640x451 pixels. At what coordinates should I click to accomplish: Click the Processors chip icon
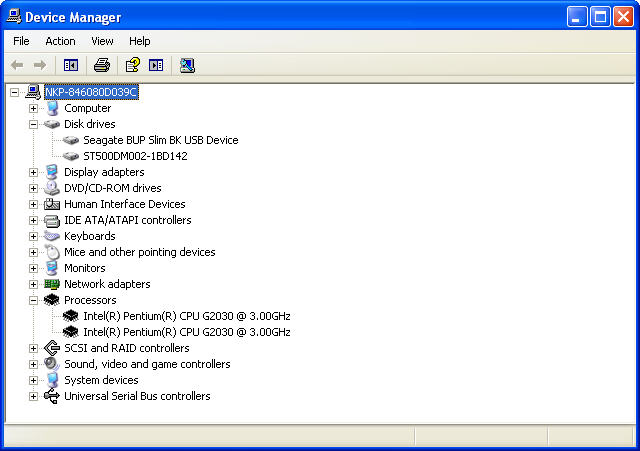coord(52,300)
